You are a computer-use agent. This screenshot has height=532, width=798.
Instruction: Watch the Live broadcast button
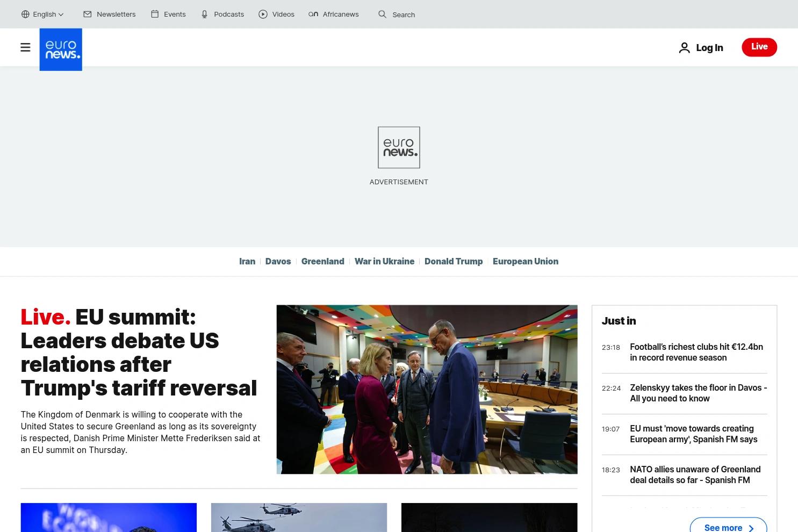click(759, 47)
